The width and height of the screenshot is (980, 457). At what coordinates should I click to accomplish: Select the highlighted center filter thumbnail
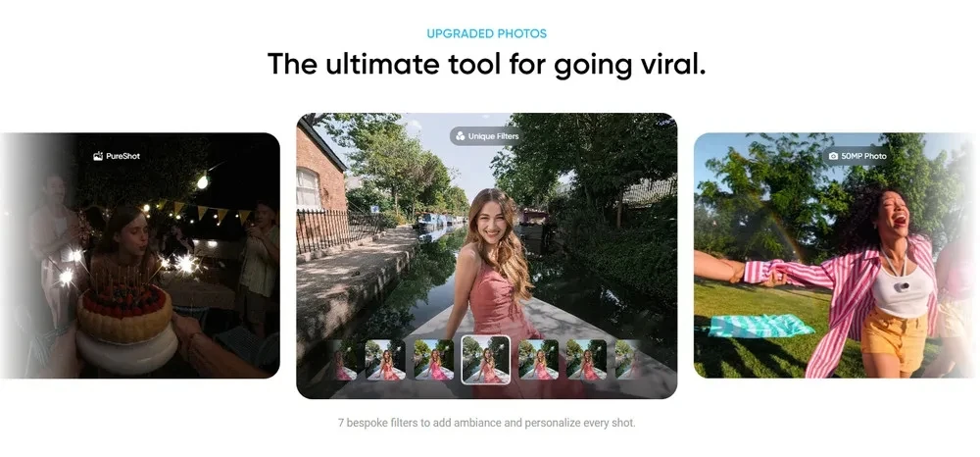click(486, 360)
